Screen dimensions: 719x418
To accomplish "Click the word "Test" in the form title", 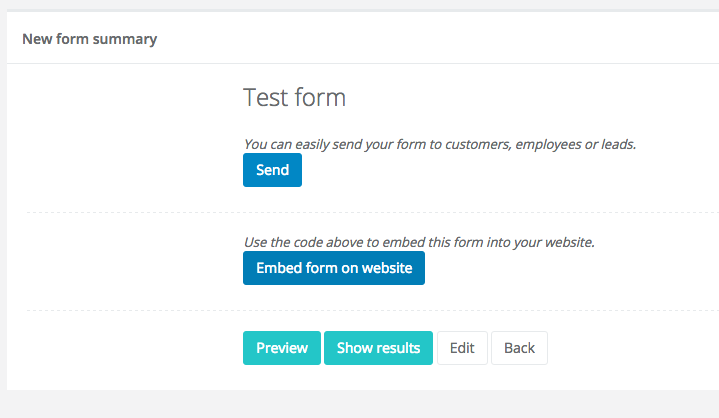I will [264, 98].
